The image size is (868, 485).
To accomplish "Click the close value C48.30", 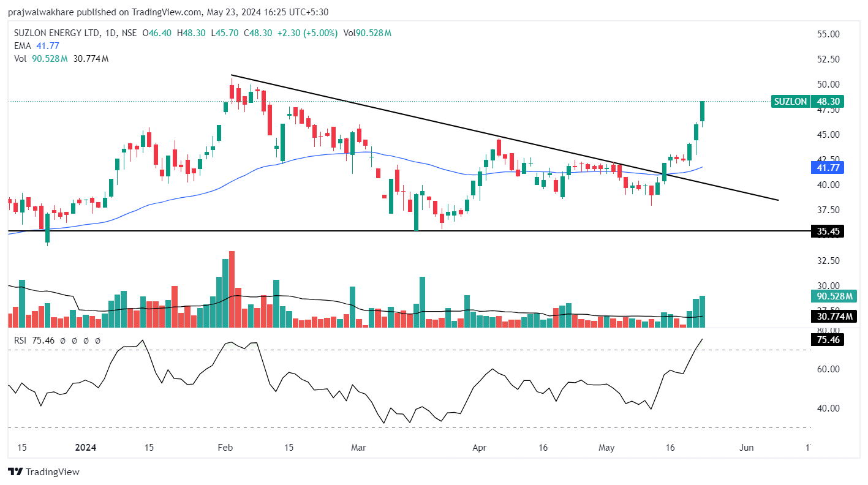I will pyautogui.click(x=258, y=33).
